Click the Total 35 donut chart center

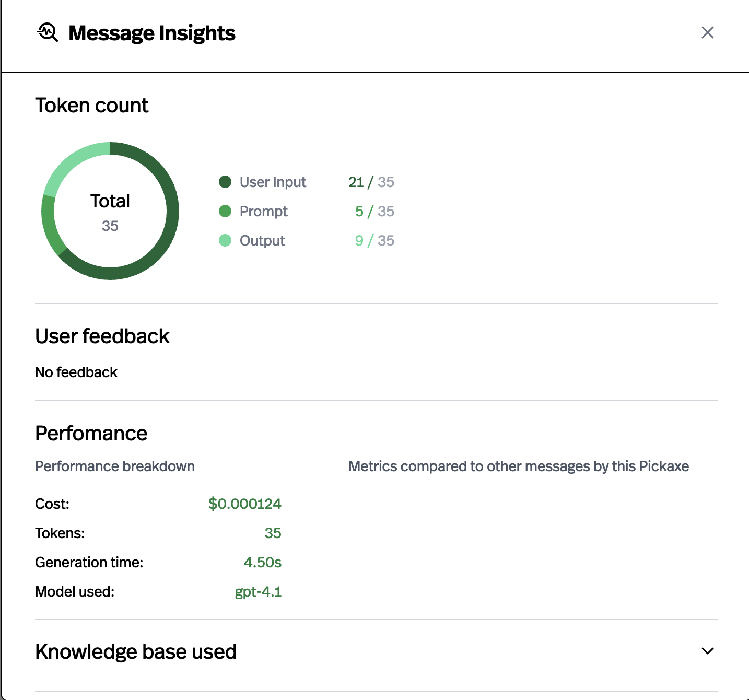point(110,212)
